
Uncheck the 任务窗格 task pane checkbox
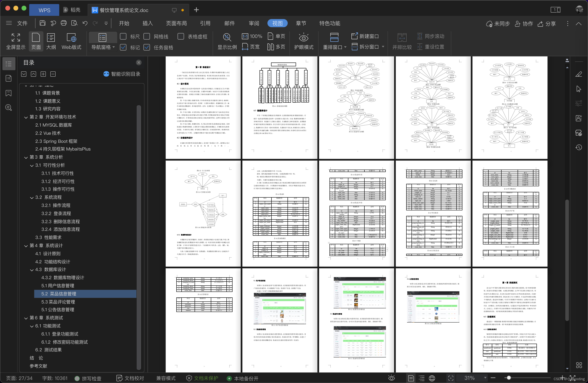pos(146,47)
